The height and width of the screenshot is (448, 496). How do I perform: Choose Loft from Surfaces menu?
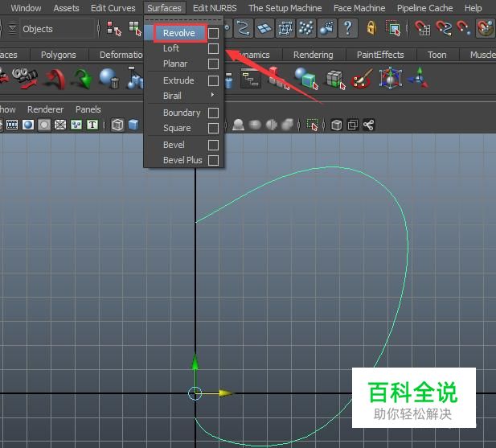(171, 48)
